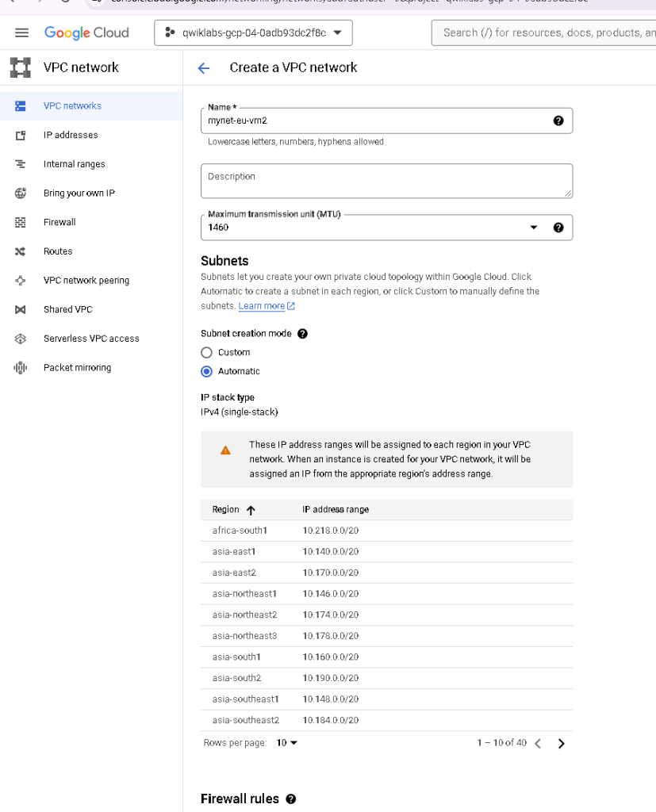This screenshot has width=656, height=812.
Task: Click the Subnet creation mode help icon
Action: click(302, 334)
